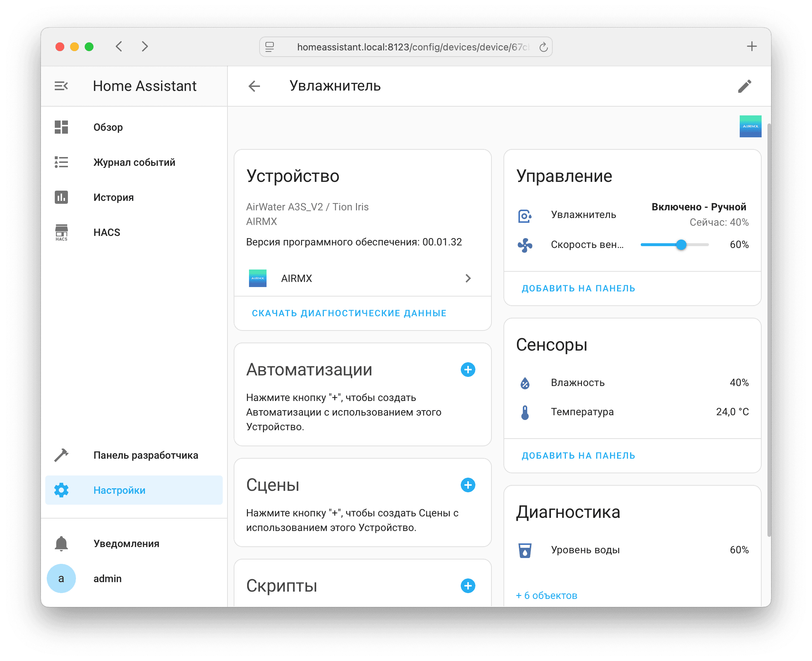
Task: Open the HACS sidebar item
Action: click(107, 232)
